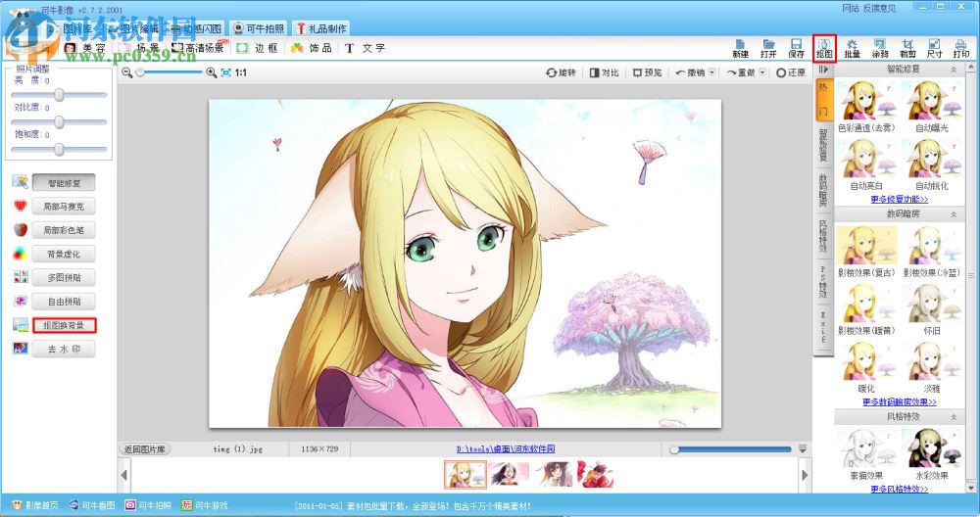
Task: Switch to the 礼品制作 tab
Action: [320, 28]
